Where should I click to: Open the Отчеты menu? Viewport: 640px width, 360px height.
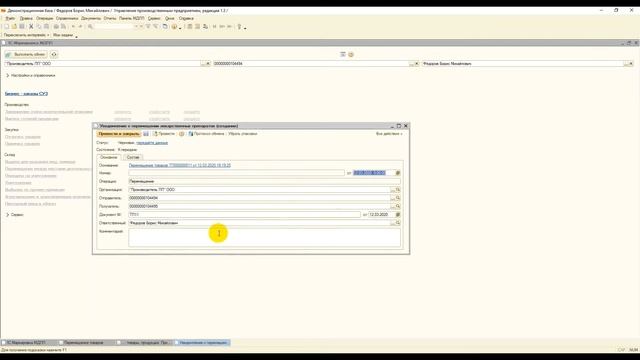(x=110, y=18)
